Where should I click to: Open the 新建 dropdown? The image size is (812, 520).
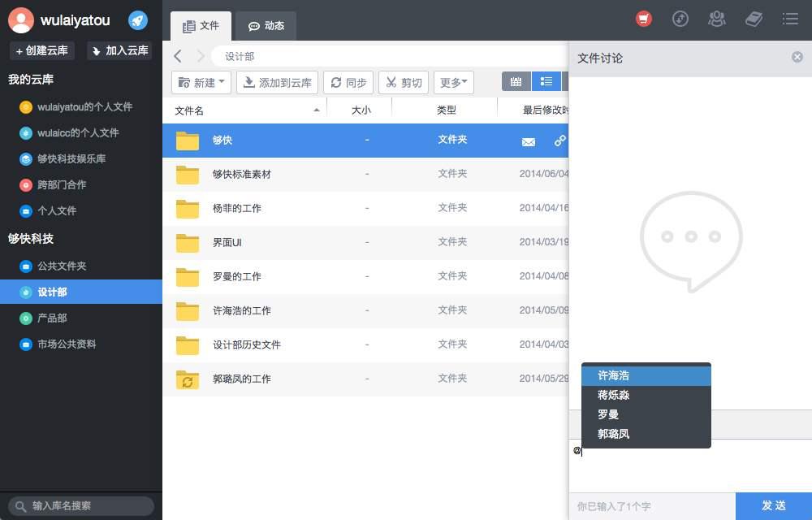tap(201, 82)
